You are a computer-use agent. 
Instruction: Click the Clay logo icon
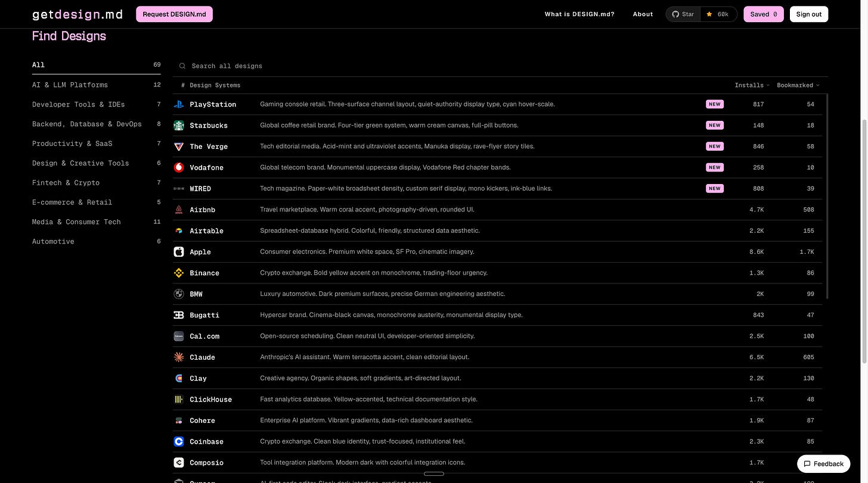point(179,378)
